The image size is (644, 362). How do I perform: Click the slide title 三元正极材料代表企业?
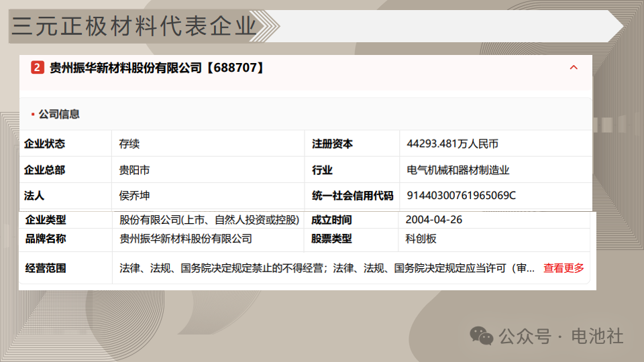point(134,26)
